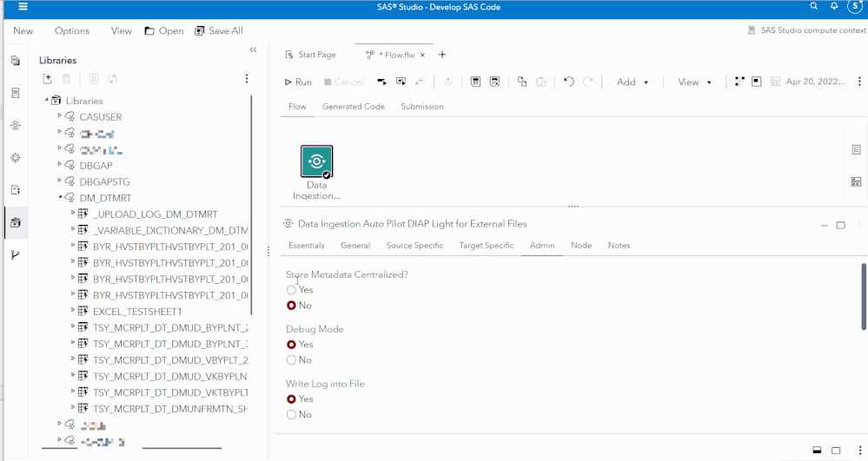Select Yes for Write Log into File
This screenshot has height=461, width=868.
(x=291, y=399)
